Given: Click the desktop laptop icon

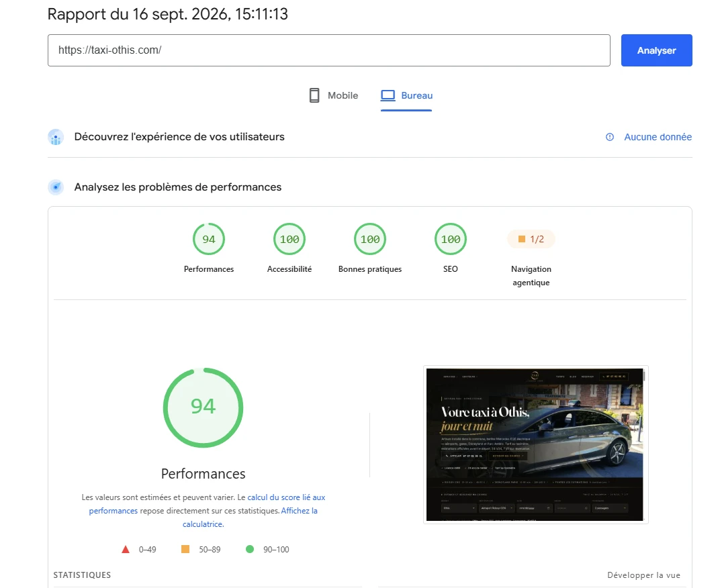Looking at the screenshot, I should pyautogui.click(x=388, y=95).
